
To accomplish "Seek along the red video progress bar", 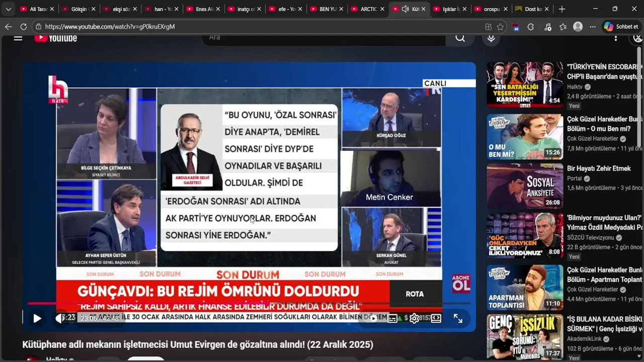I will (x=249, y=303).
